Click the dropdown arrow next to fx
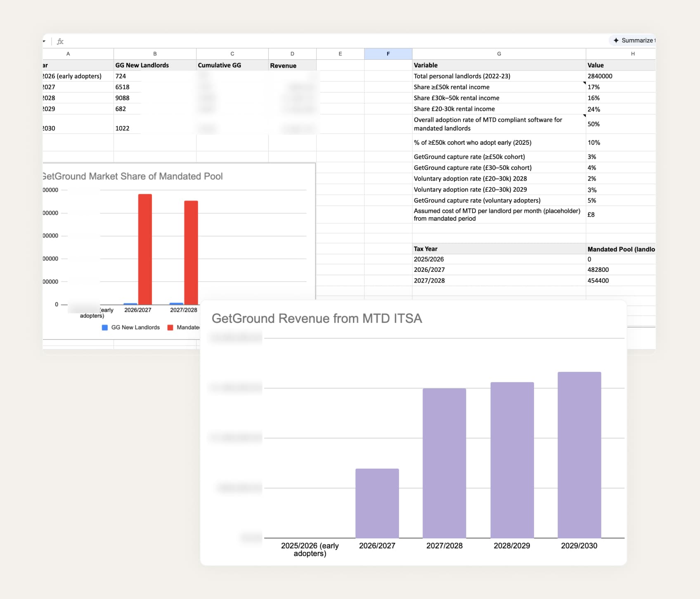Screen dimensions: 700x599 (44, 41)
